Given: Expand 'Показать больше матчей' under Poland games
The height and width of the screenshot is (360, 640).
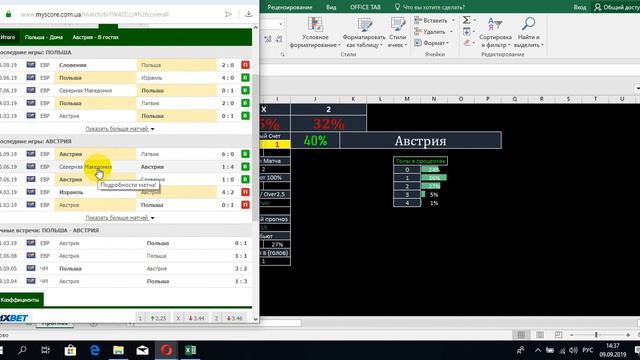Looking at the screenshot, I should click(120, 129).
